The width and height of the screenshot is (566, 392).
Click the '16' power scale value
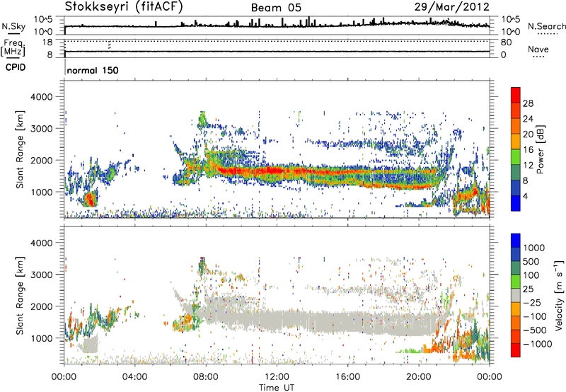pyautogui.click(x=528, y=150)
